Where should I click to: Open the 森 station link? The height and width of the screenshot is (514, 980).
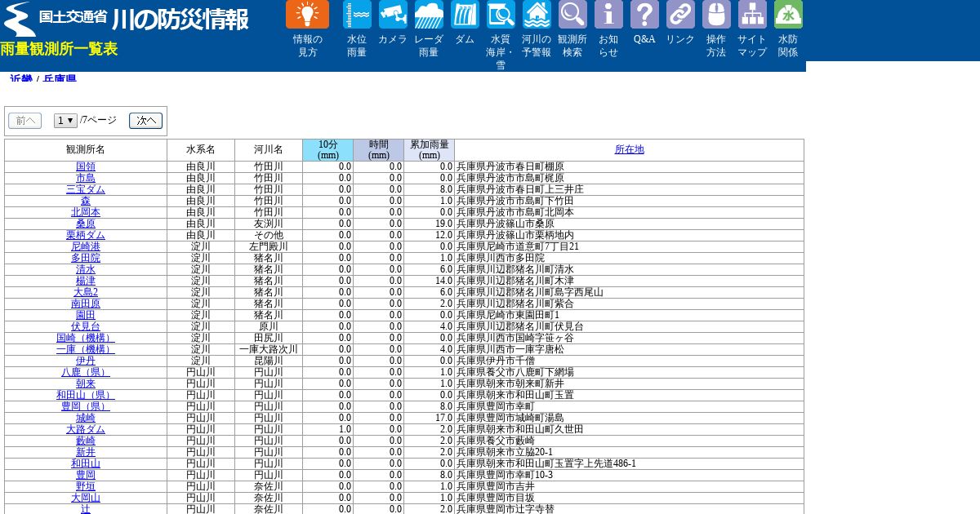pos(86,201)
